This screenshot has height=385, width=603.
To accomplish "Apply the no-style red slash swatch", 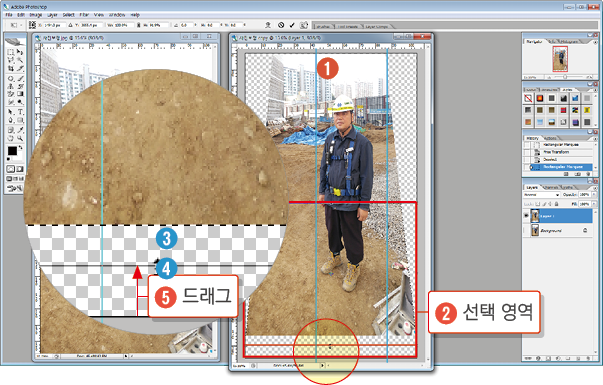I will click(528, 98).
